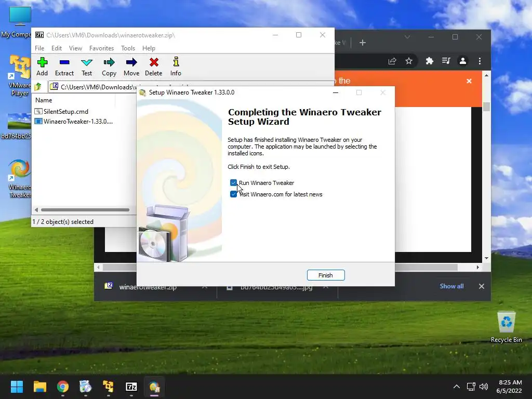Open the Favorites menu in 7-Zip
Screen dimensions: 532x399
point(101,48)
